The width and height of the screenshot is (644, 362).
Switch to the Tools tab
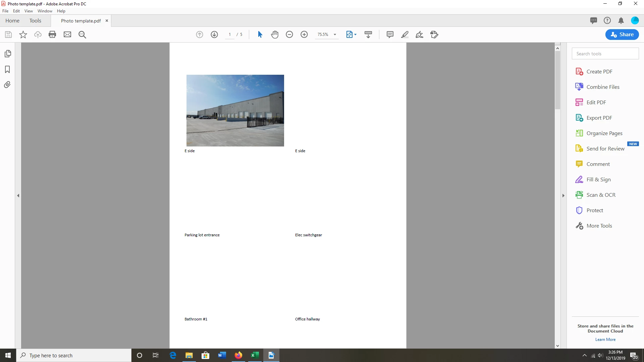click(35, 21)
